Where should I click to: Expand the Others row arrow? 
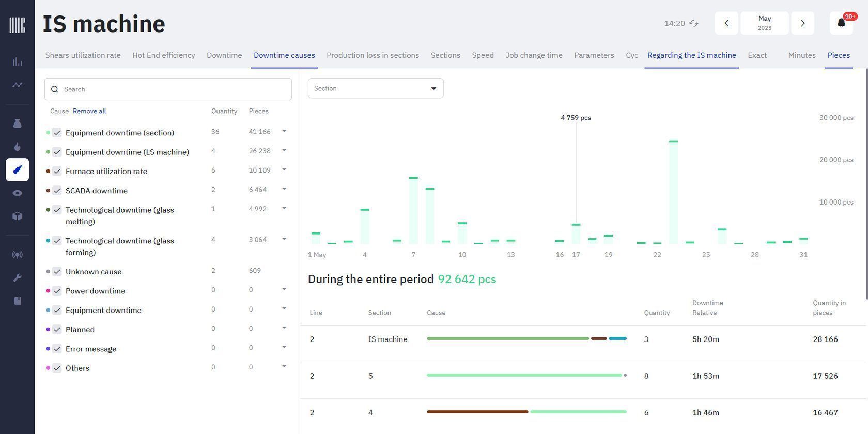[x=284, y=366]
